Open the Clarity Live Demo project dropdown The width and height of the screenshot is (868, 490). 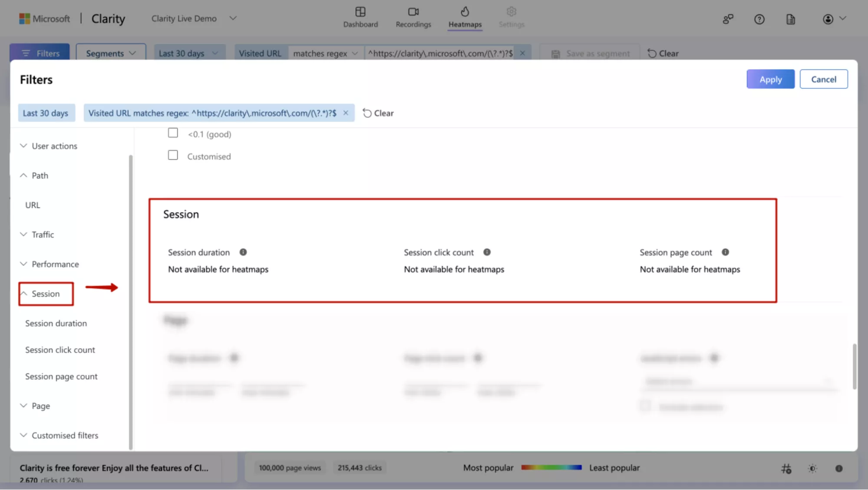pos(233,18)
